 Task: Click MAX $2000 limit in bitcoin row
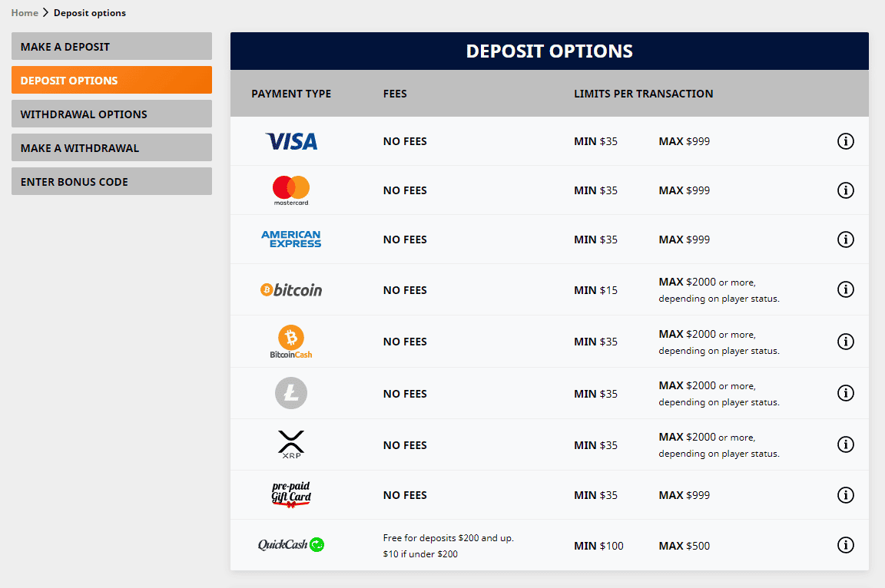[719, 289]
